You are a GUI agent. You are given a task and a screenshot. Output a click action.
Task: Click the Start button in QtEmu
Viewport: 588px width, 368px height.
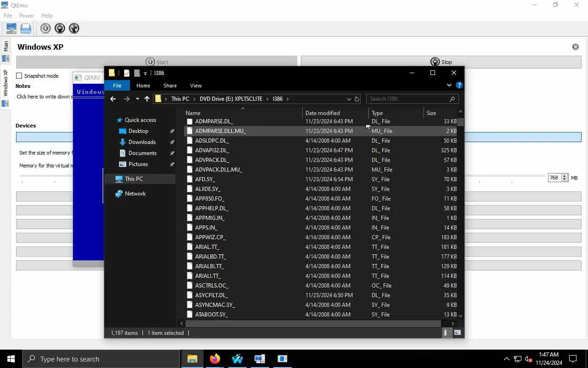(x=157, y=62)
